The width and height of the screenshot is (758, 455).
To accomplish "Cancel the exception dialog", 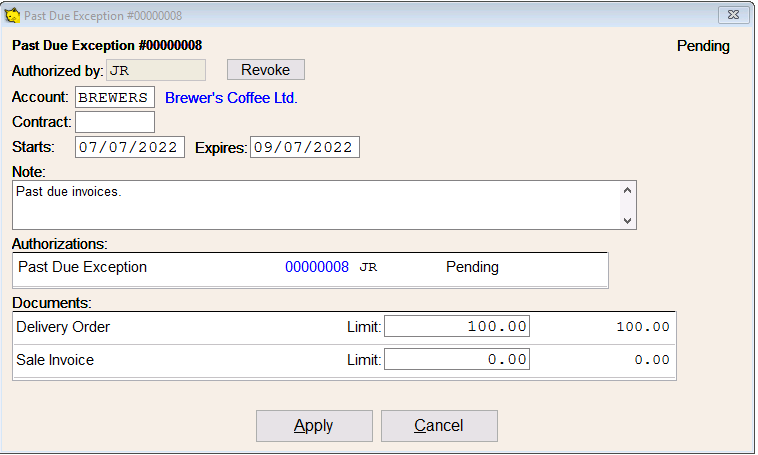I will click(x=439, y=426).
